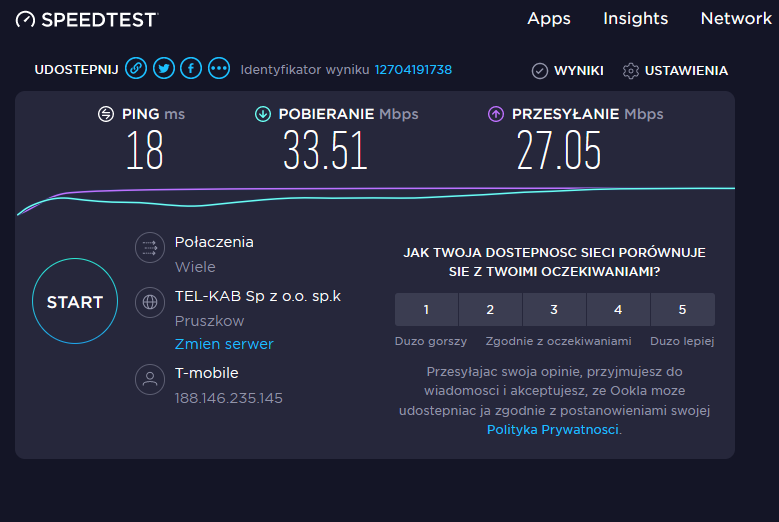Open more sharing options ellipsis icon

[x=219, y=69]
